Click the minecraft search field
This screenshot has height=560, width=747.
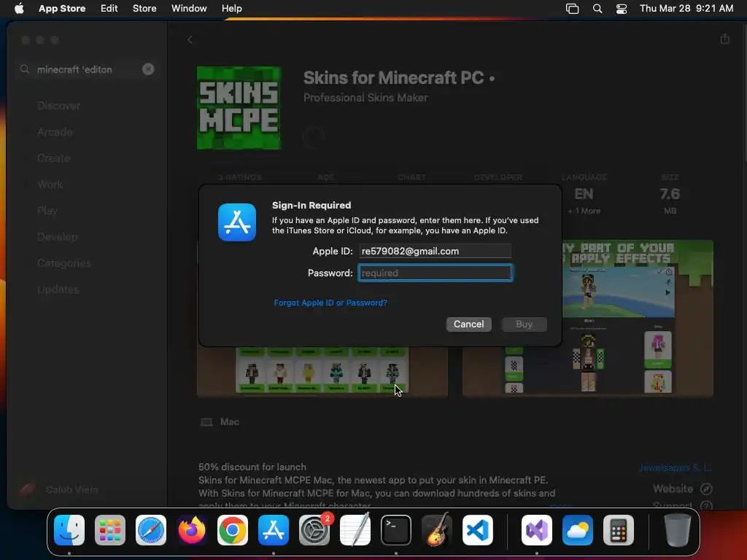coord(88,69)
